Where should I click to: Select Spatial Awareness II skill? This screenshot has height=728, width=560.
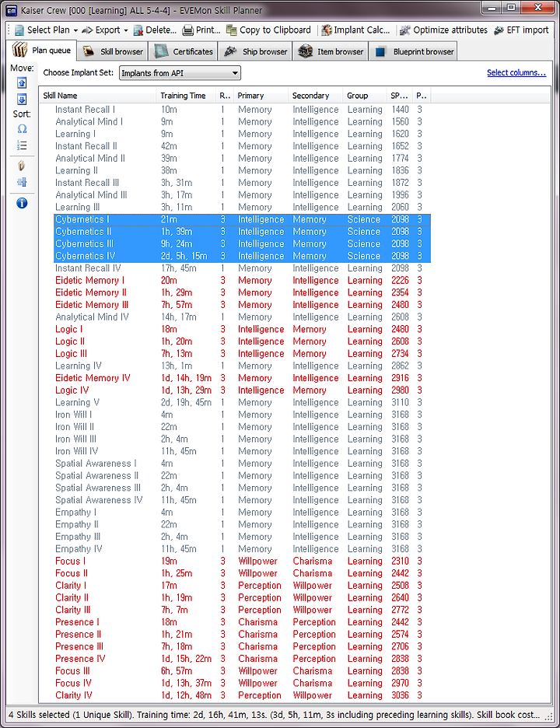point(242,476)
